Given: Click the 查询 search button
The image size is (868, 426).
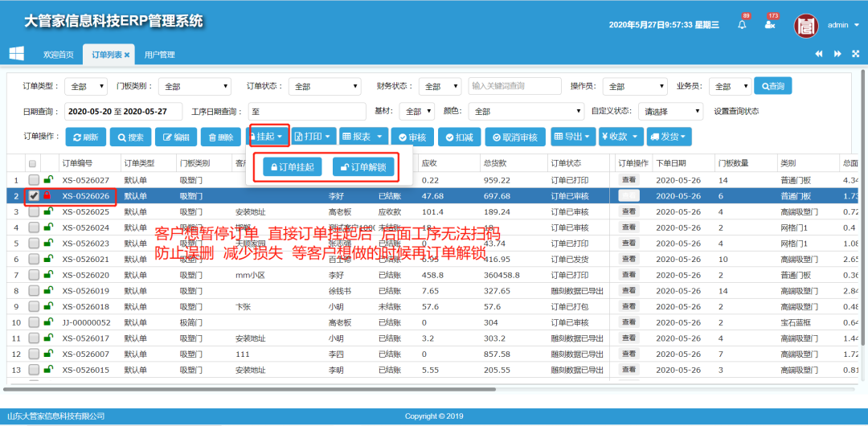Looking at the screenshot, I should click(x=773, y=86).
